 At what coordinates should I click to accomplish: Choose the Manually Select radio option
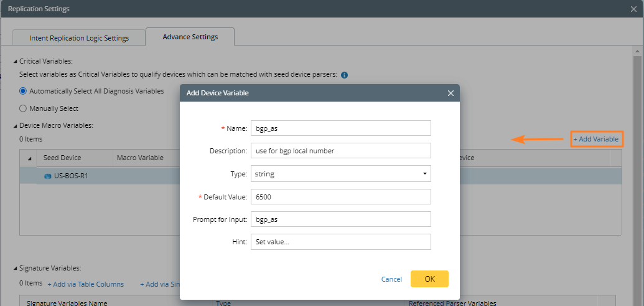(23, 108)
